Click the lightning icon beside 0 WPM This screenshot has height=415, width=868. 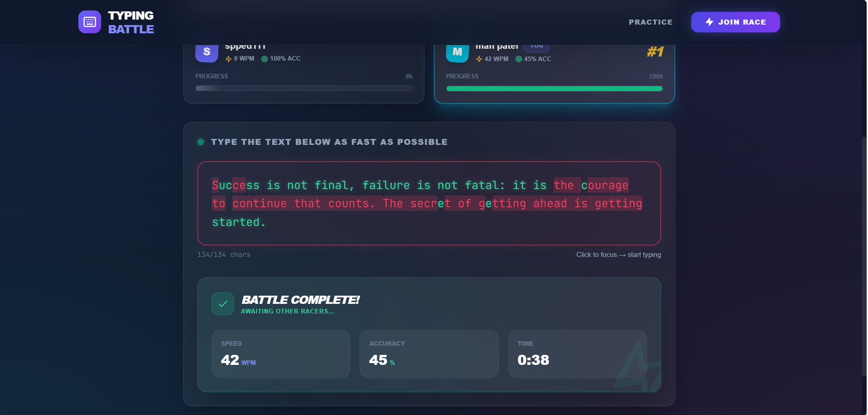click(228, 59)
